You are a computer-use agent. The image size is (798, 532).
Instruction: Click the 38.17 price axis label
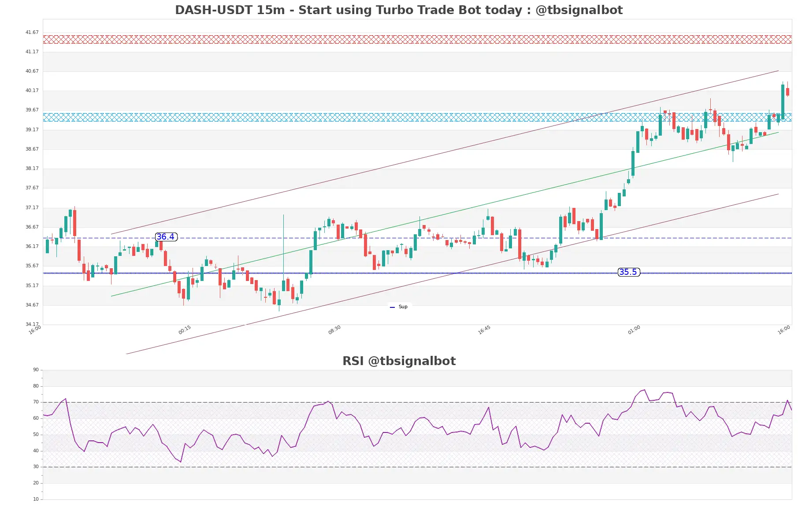(x=32, y=168)
